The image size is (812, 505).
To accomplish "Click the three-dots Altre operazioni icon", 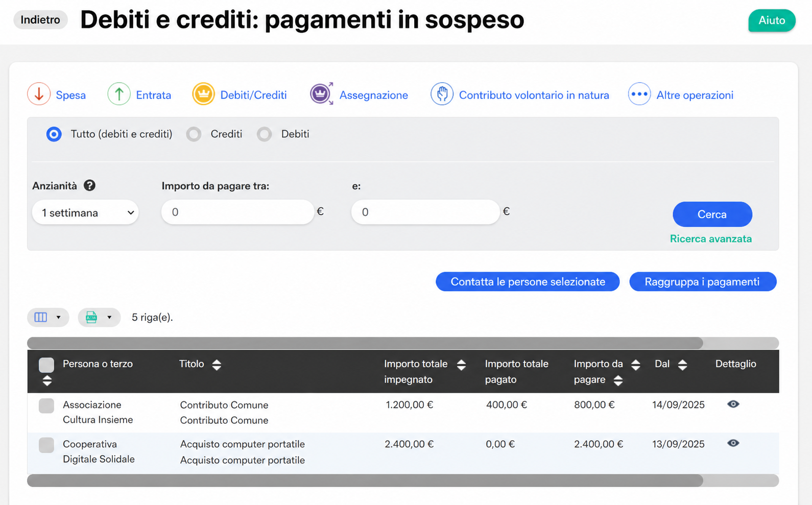I will click(x=639, y=94).
